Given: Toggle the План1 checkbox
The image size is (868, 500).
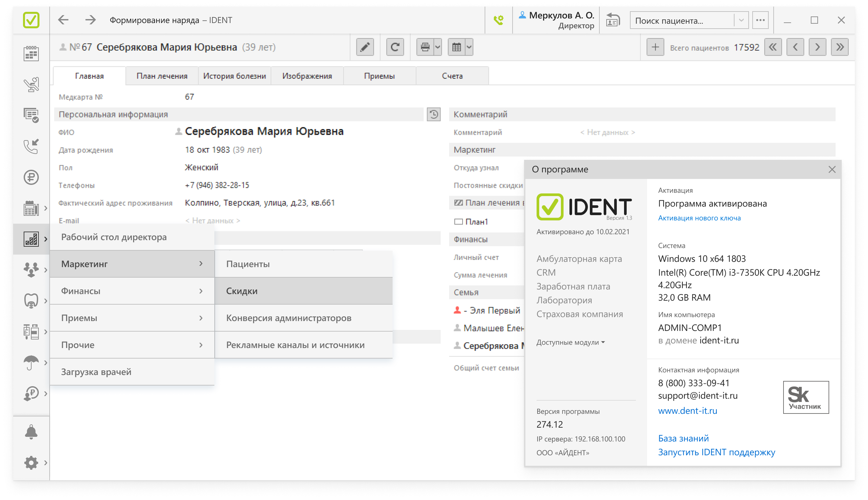Looking at the screenshot, I should (x=458, y=222).
